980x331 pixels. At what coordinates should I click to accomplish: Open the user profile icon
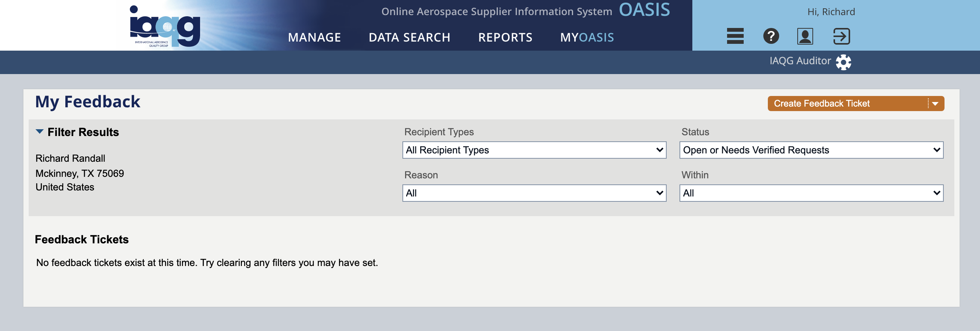[805, 36]
